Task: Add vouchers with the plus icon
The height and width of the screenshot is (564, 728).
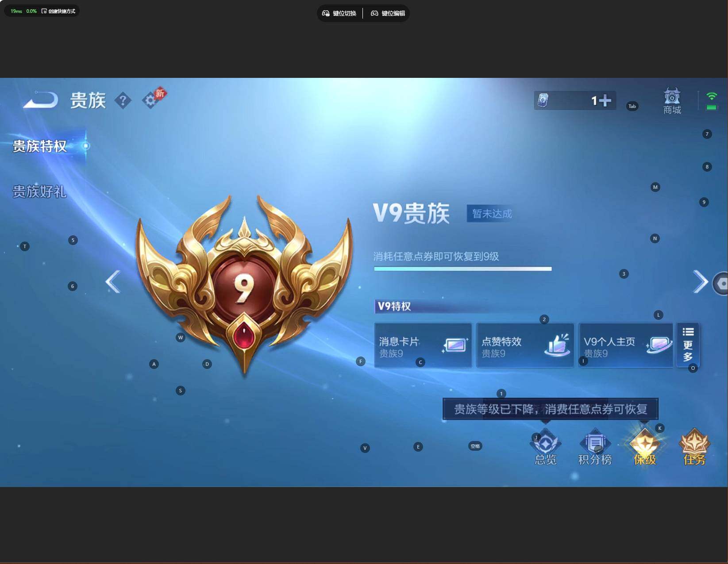Action: coord(606,101)
